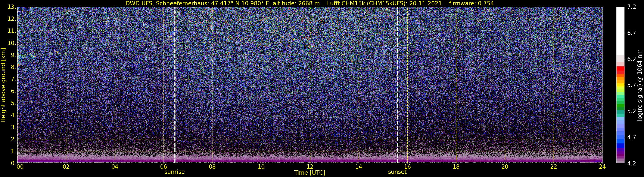Click the '7.' height tick label
Image resolution: width=644 pixels, height=177 pixels.
(x=13, y=79)
